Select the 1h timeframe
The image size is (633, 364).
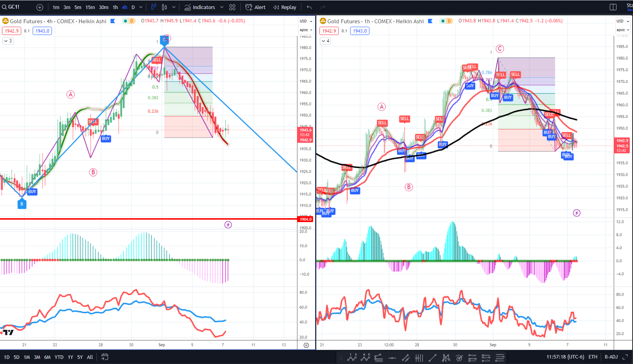[x=115, y=7]
